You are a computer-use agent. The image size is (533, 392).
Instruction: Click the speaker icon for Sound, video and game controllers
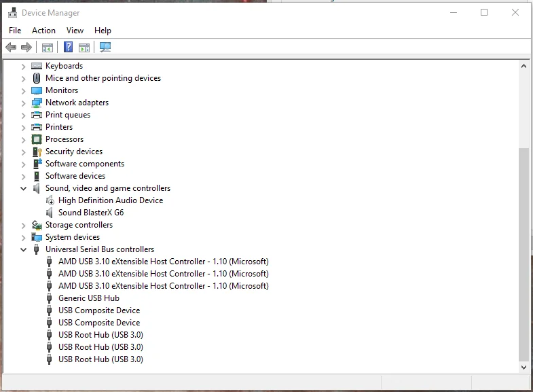(x=36, y=188)
